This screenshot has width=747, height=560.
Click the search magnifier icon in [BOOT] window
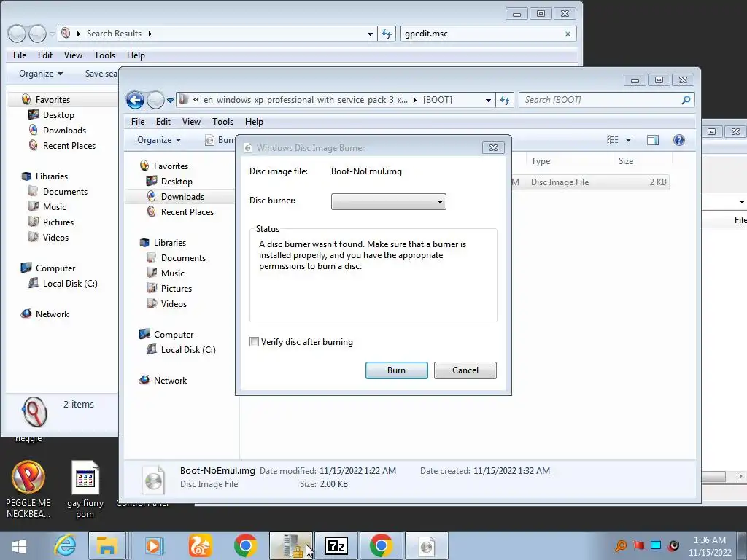coord(686,100)
